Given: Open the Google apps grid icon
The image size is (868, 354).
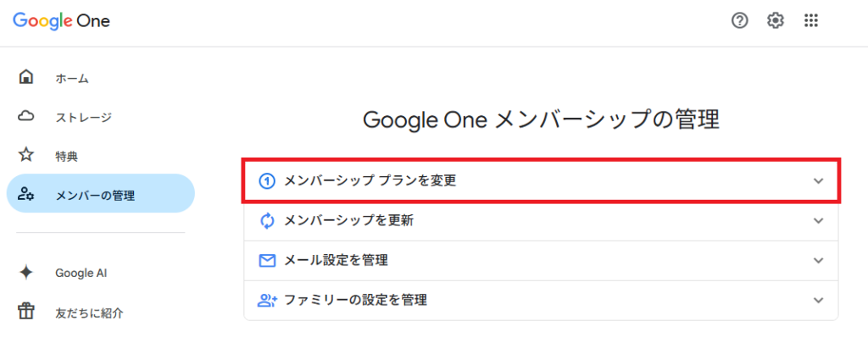Looking at the screenshot, I should [811, 21].
